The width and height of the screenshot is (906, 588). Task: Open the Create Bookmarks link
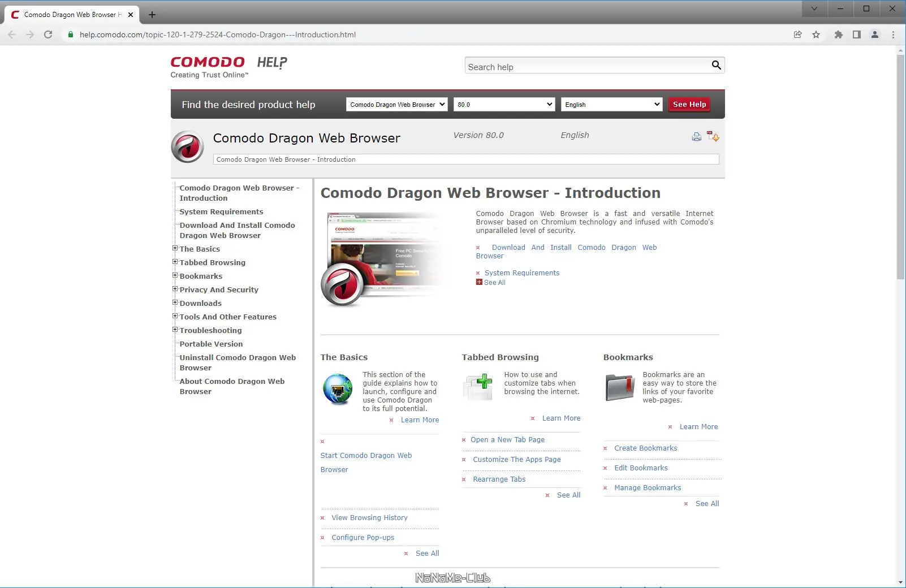[645, 448]
